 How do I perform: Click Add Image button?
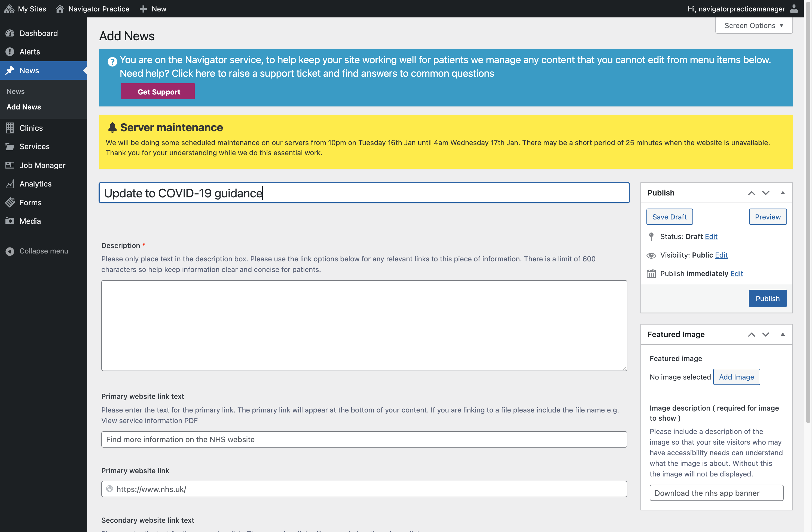point(737,377)
